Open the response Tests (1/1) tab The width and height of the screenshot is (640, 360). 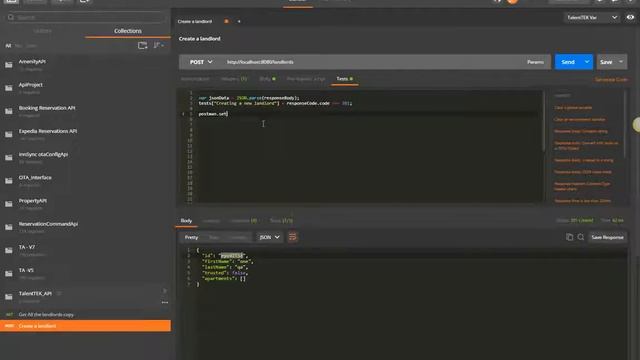[281, 221]
